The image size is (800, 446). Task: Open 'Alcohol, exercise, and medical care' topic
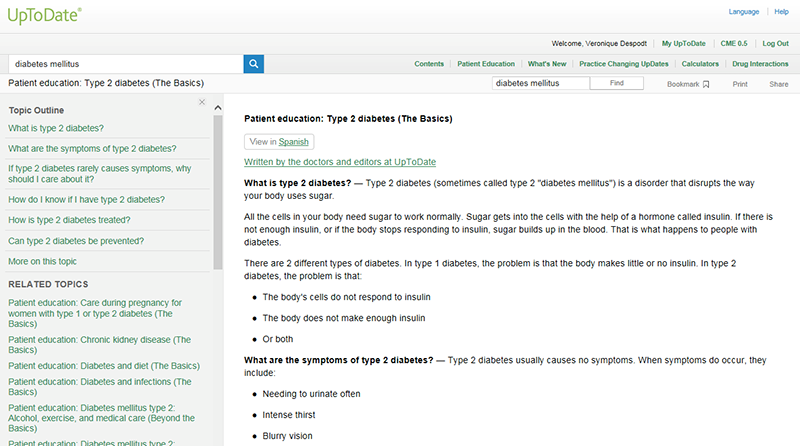coord(101,418)
